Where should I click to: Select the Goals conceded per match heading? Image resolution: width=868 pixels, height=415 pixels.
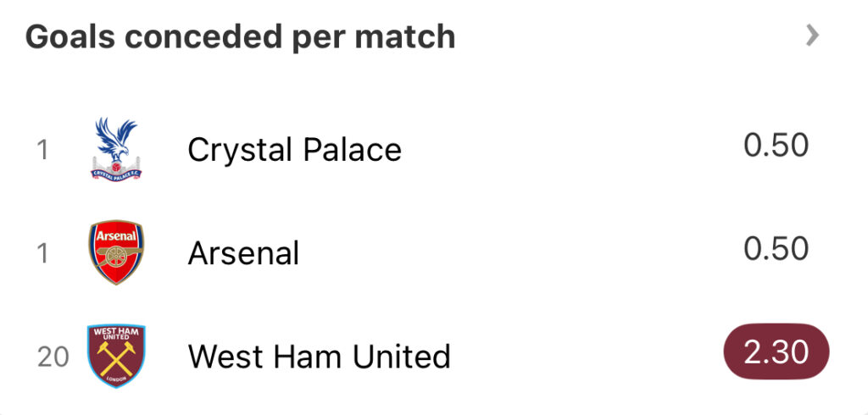(240, 36)
